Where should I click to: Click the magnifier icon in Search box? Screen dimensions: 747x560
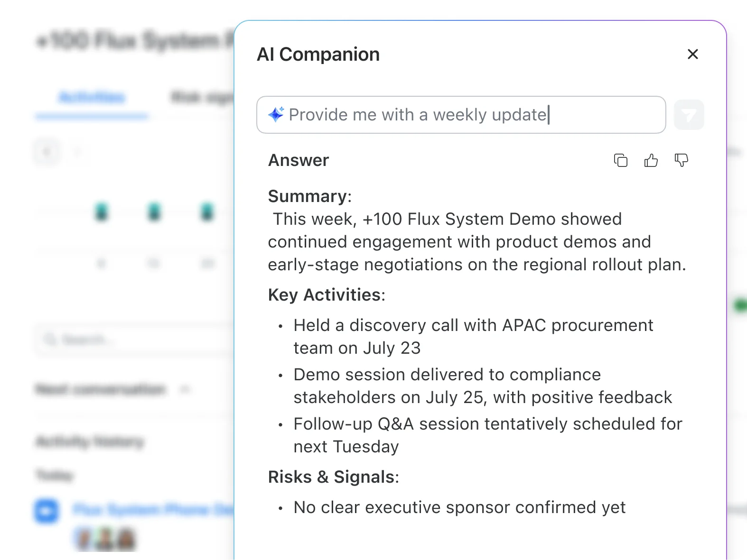(49, 340)
